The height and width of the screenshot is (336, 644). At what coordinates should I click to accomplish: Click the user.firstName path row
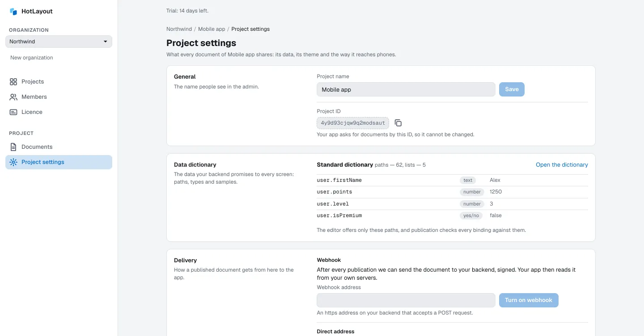tap(452, 180)
